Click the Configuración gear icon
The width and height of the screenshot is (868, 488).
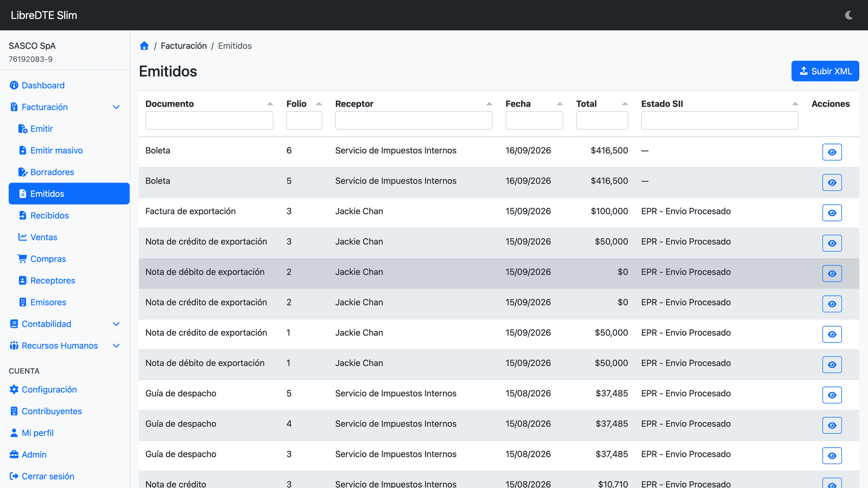tap(14, 390)
